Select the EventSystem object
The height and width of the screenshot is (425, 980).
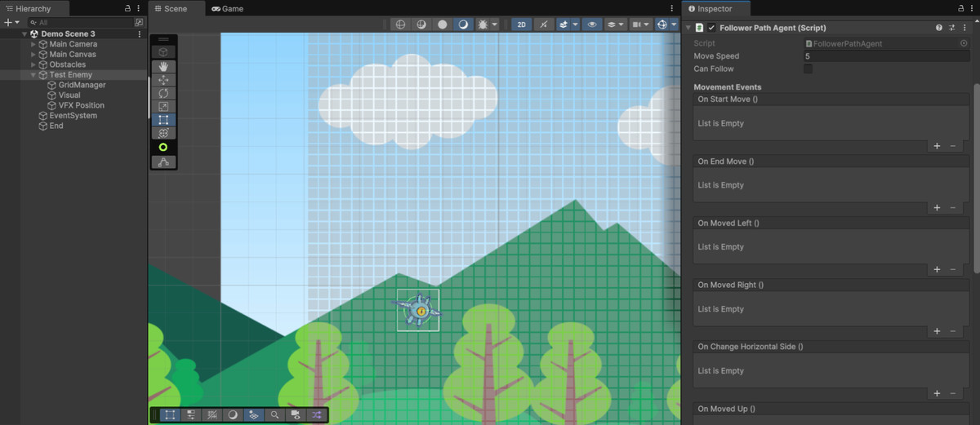tap(73, 116)
